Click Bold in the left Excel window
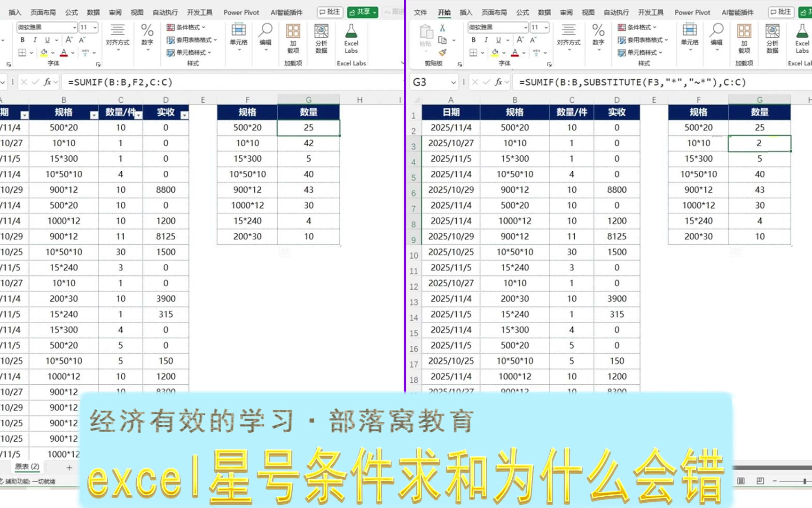The height and width of the screenshot is (508, 812). (x=22, y=40)
